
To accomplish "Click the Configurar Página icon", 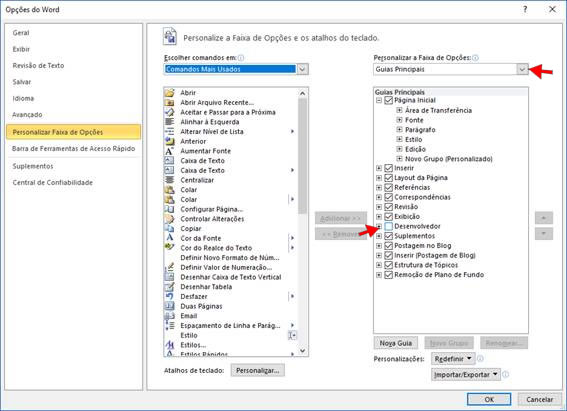I will [169, 209].
